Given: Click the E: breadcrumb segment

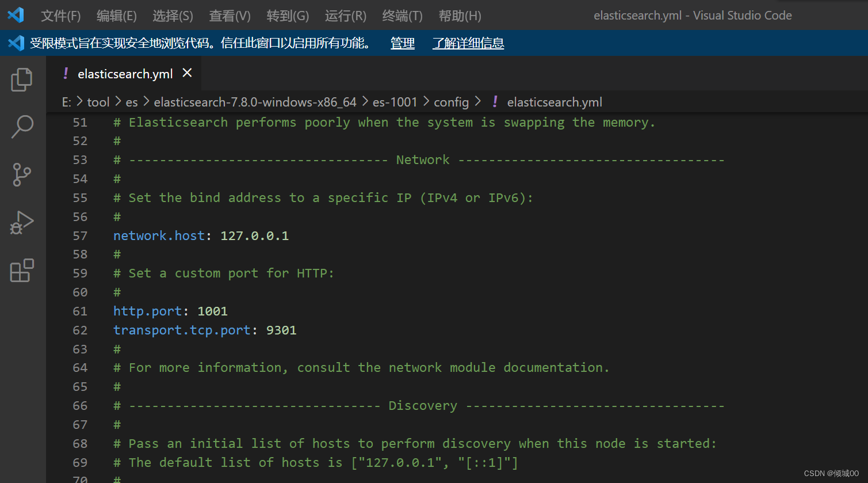Looking at the screenshot, I should click(67, 102).
